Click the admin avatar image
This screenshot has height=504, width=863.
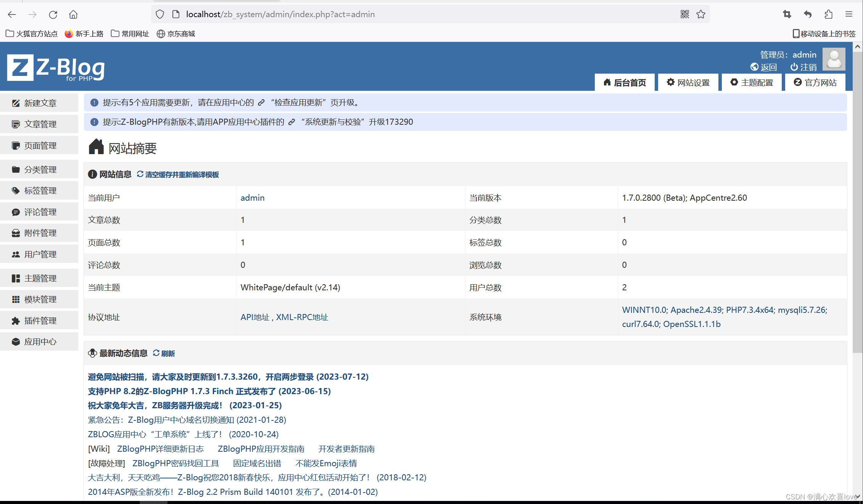coord(834,59)
